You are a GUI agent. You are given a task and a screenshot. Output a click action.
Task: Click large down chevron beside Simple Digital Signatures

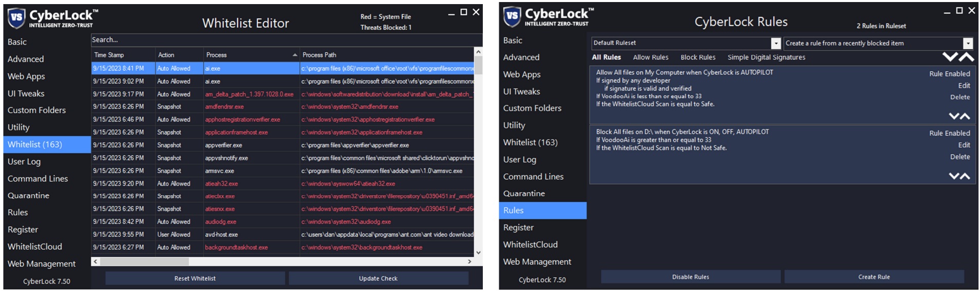coord(950,57)
